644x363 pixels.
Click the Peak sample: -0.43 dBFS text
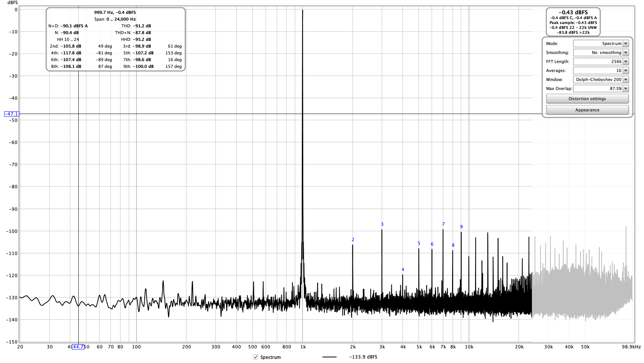tap(573, 22)
